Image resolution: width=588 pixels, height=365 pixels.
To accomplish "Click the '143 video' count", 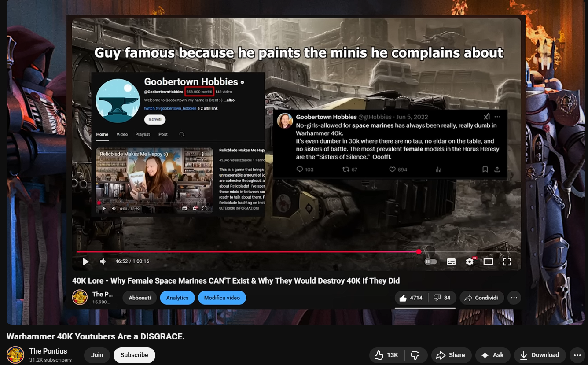I will [224, 92].
